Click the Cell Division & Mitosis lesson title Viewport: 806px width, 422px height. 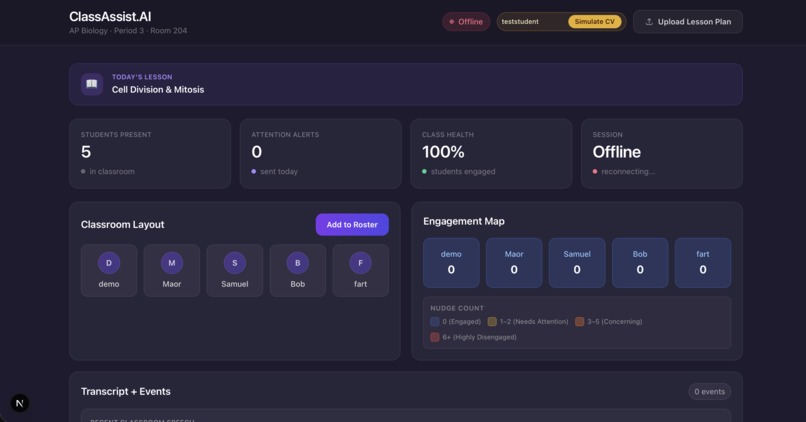(x=158, y=89)
